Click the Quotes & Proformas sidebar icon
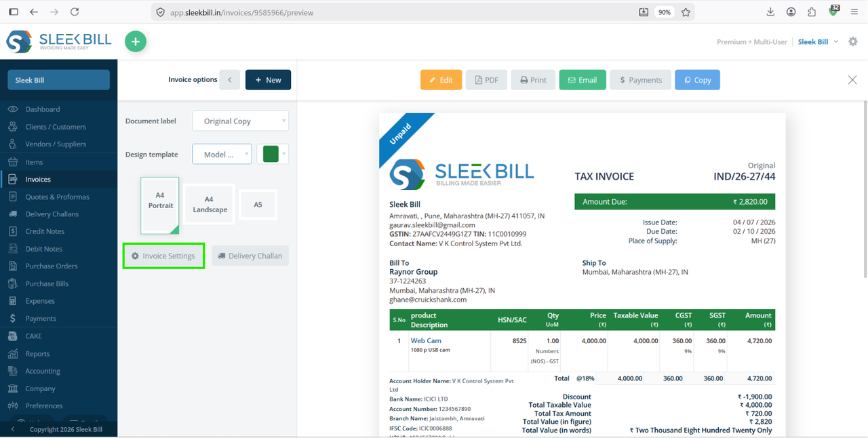 click(x=13, y=197)
